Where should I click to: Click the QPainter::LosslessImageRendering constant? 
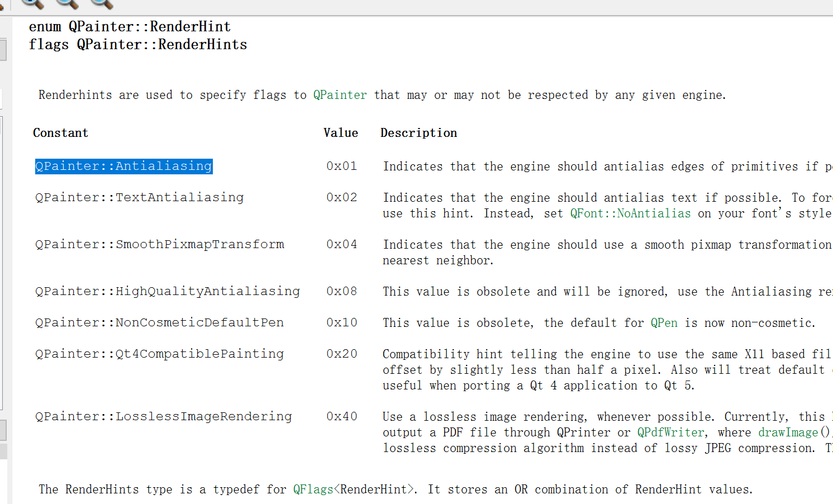pos(164,416)
